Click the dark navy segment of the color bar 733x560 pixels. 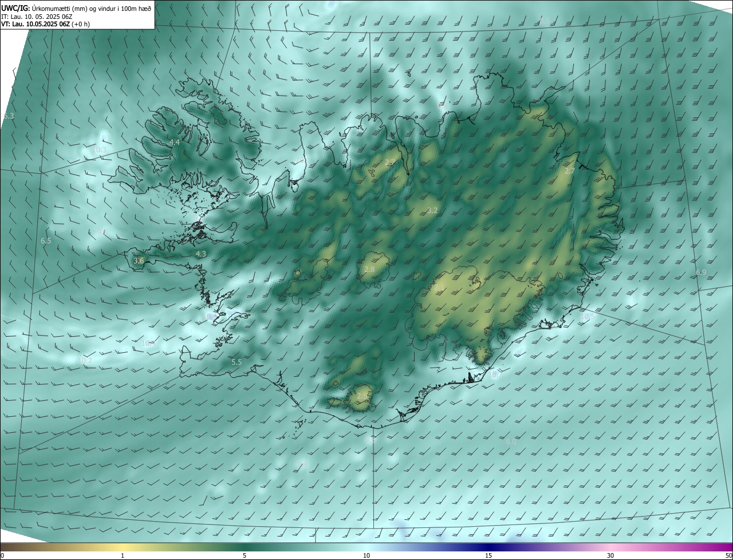[x=488, y=547]
